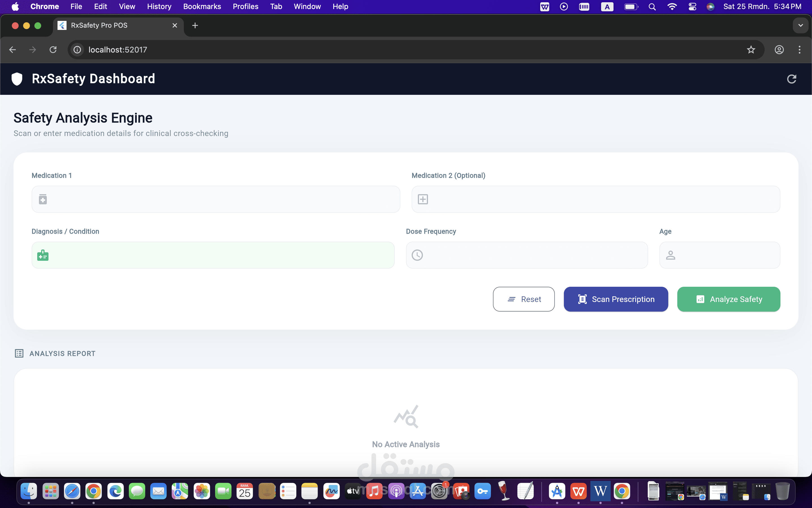Open the Chrome application menu
Viewport: 812px width, 508px height.
click(45, 7)
